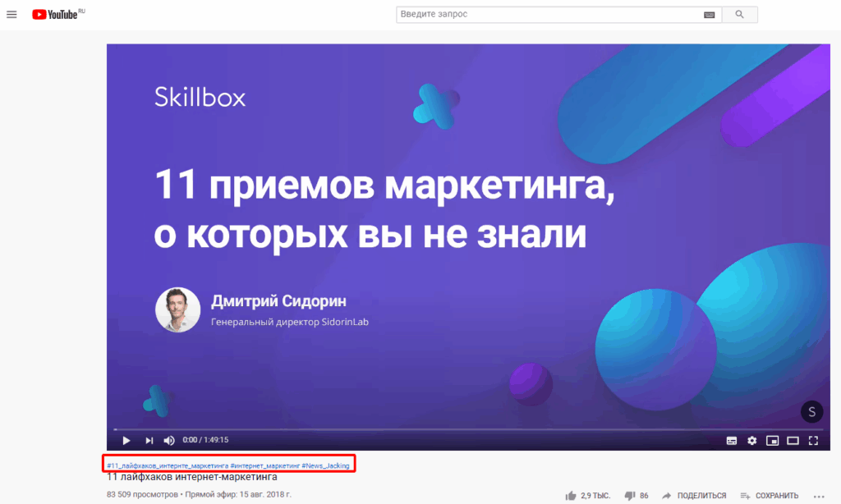Open hashtag #11_лайфхаков_интернте_маркетинга
The image size is (841, 504).
[168, 465]
